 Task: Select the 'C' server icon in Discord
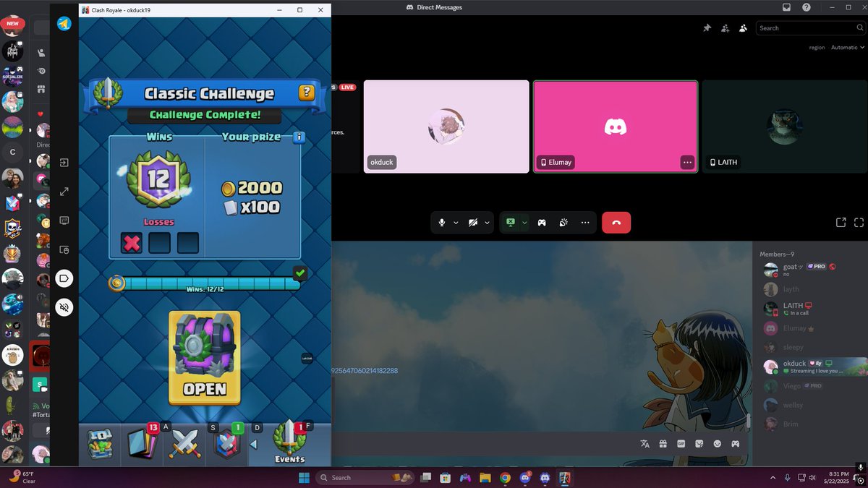(x=12, y=153)
